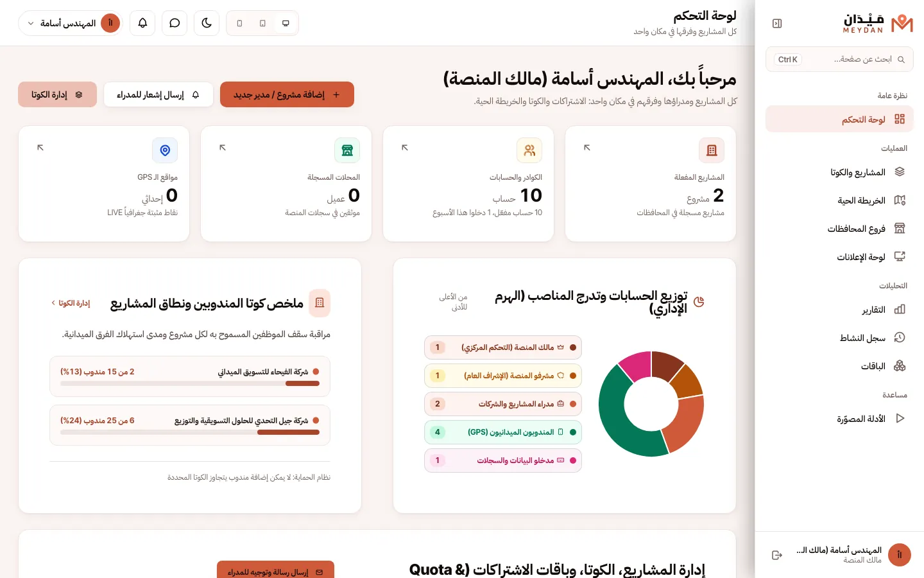
Task: Open المهندس أسامة user dropdown
Action: pos(71,23)
